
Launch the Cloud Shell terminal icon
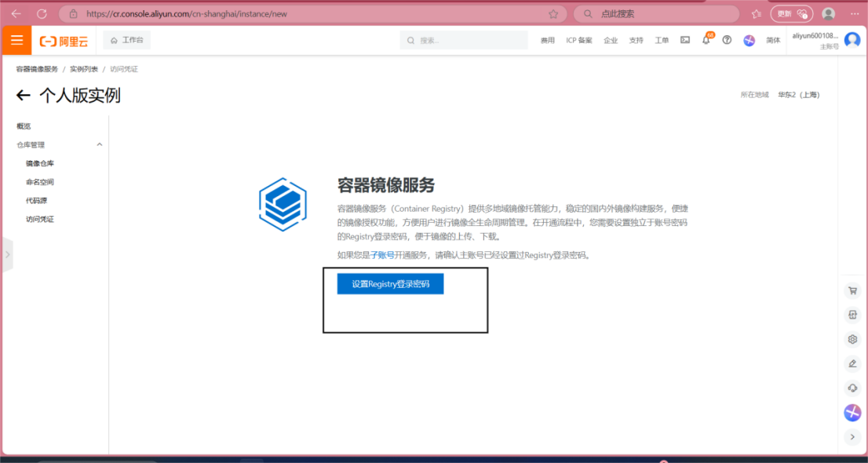pos(685,40)
